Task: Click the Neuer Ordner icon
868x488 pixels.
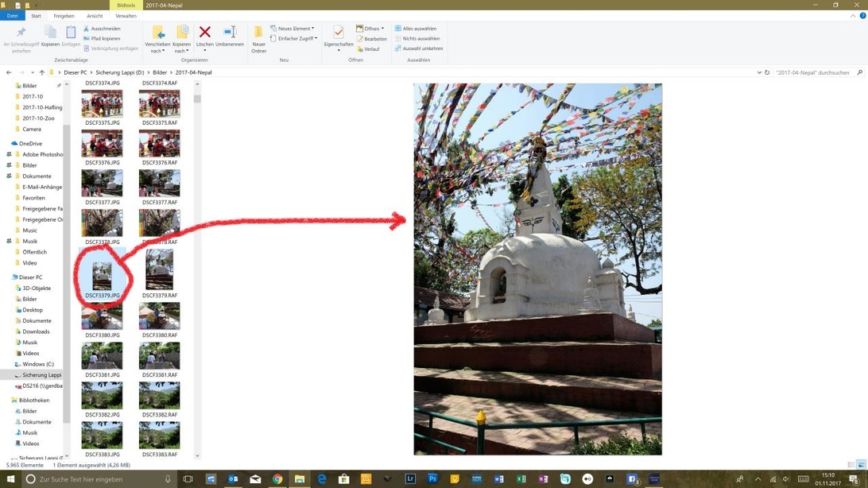Action: (x=258, y=33)
